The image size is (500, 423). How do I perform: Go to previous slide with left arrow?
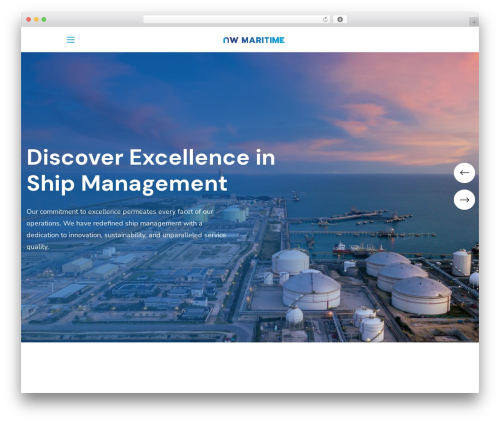coord(464,173)
